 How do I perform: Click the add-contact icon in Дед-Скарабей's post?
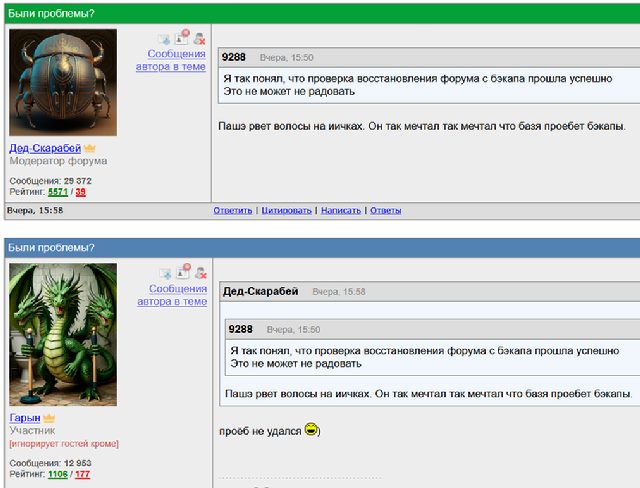click(x=164, y=40)
